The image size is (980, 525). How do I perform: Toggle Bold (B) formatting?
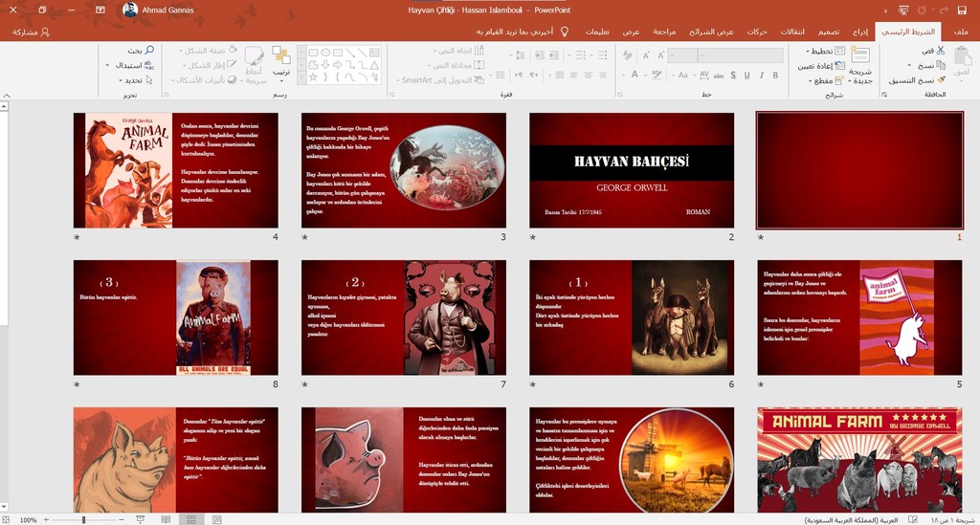775,75
